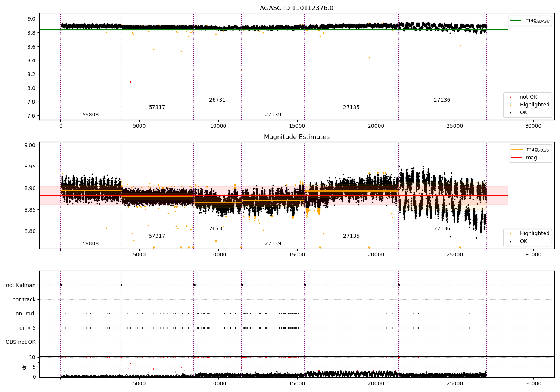The width and height of the screenshot is (560, 392).
Task: Click y-tick 8.95 in the Magnitude Estimates panel
Action: pos(30,167)
